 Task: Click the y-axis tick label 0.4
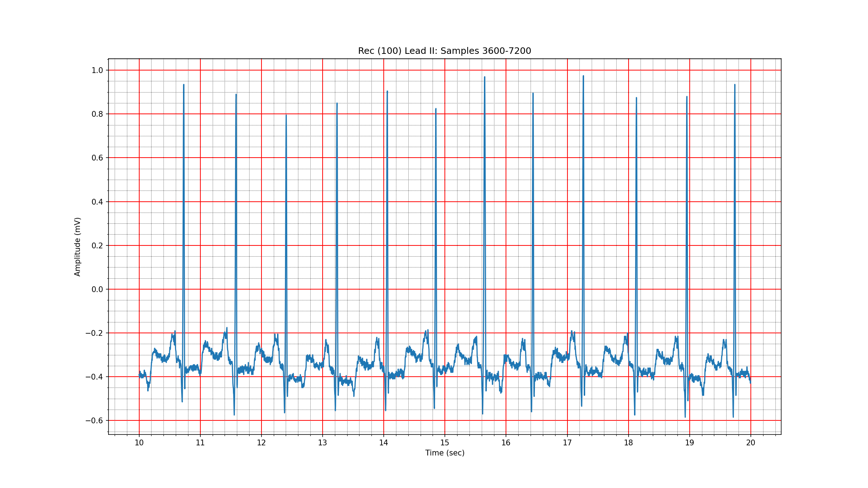(x=97, y=202)
